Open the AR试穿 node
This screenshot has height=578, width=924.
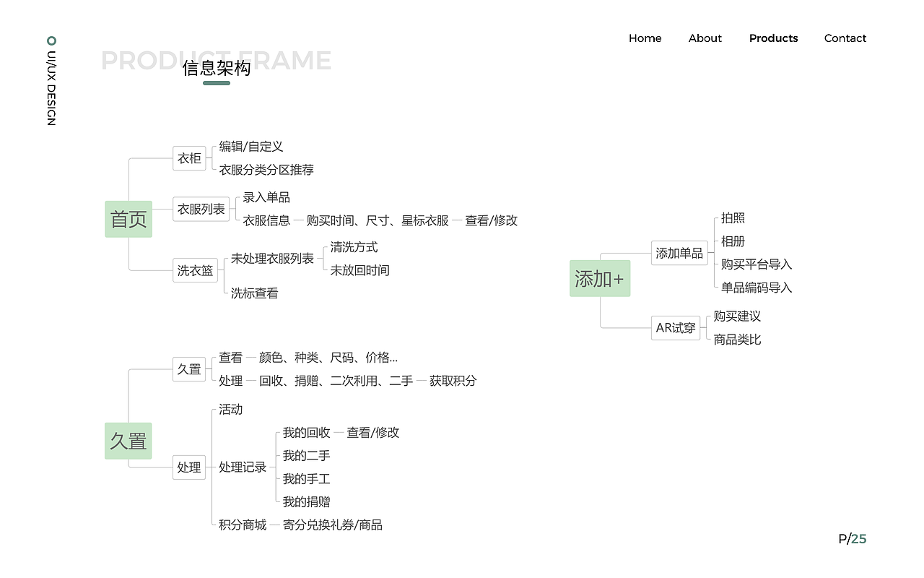click(676, 327)
